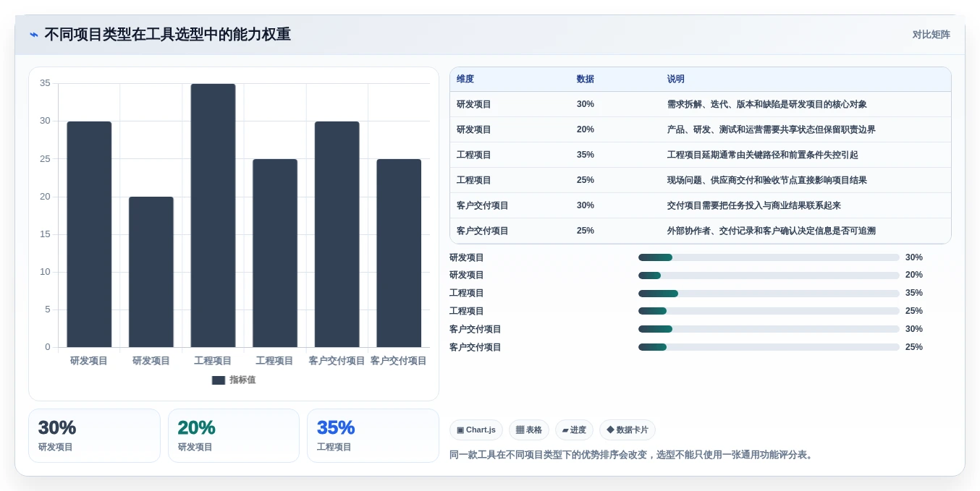This screenshot has height=491, width=980.
Task: Click the page title 不同项目类型在工具选型中的能力权重
Action: 168,35
